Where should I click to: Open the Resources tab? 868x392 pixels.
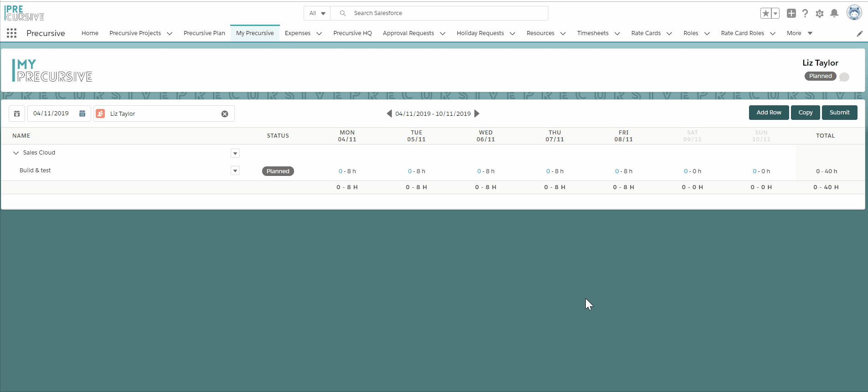coord(540,33)
